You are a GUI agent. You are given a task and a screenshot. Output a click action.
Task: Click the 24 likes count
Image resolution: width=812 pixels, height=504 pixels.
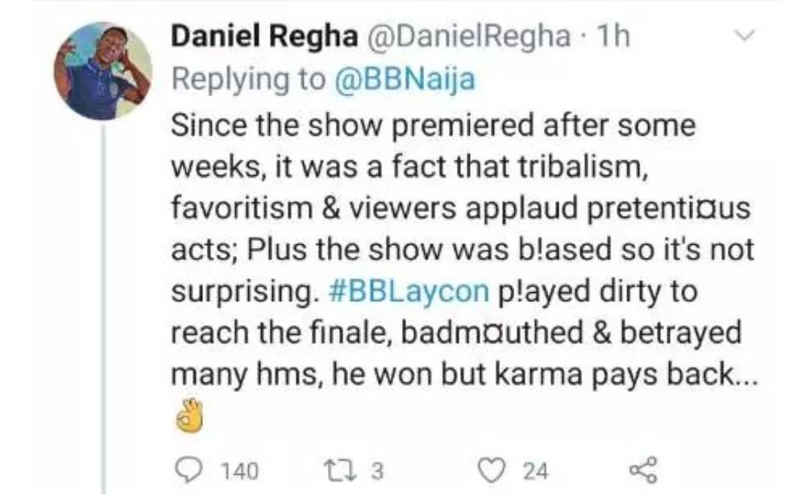pyautogui.click(x=535, y=471)
